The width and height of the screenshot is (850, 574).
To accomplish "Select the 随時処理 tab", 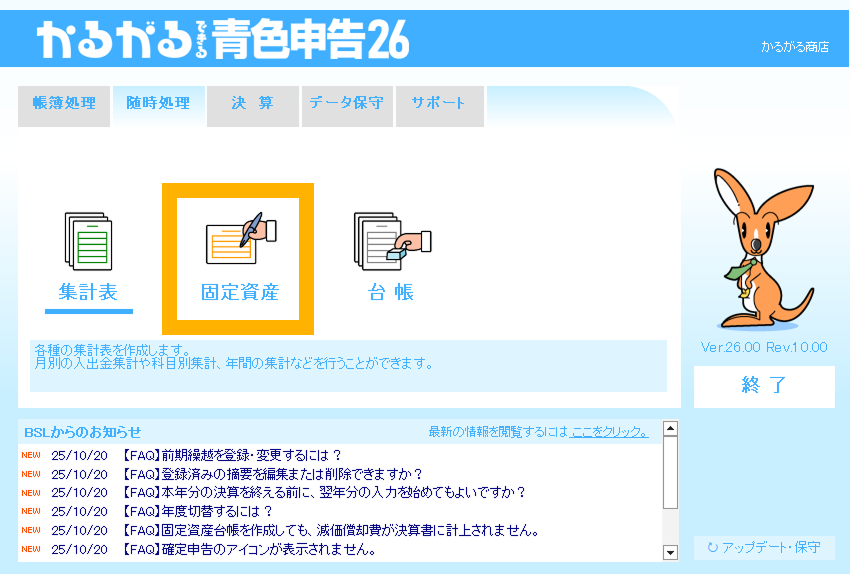I will point(158,104).
